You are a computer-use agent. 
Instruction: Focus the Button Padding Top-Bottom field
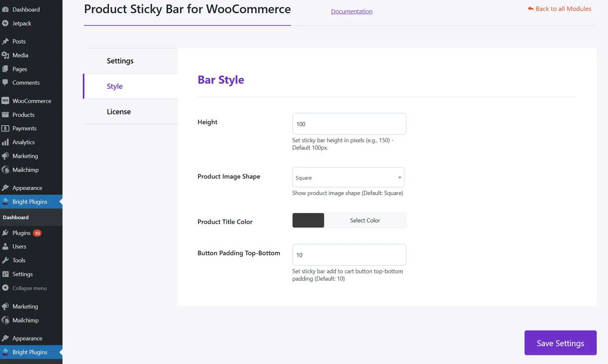point(349,255)
